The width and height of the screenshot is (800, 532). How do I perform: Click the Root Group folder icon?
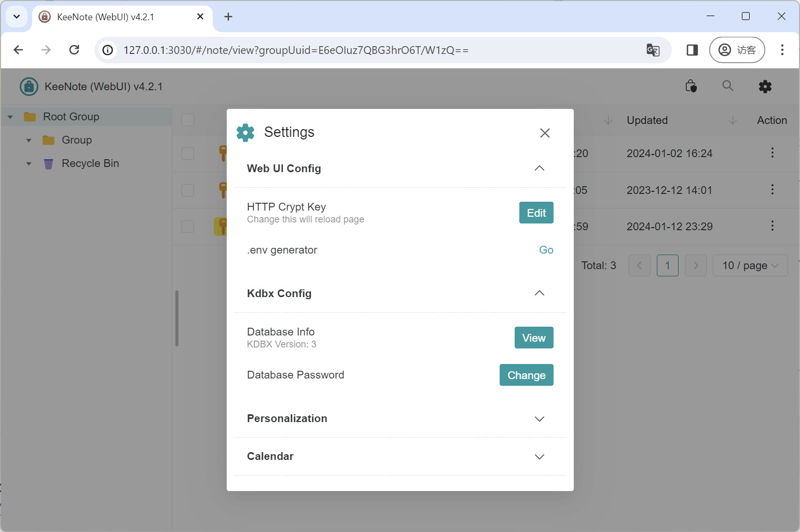tap(30, 117)
